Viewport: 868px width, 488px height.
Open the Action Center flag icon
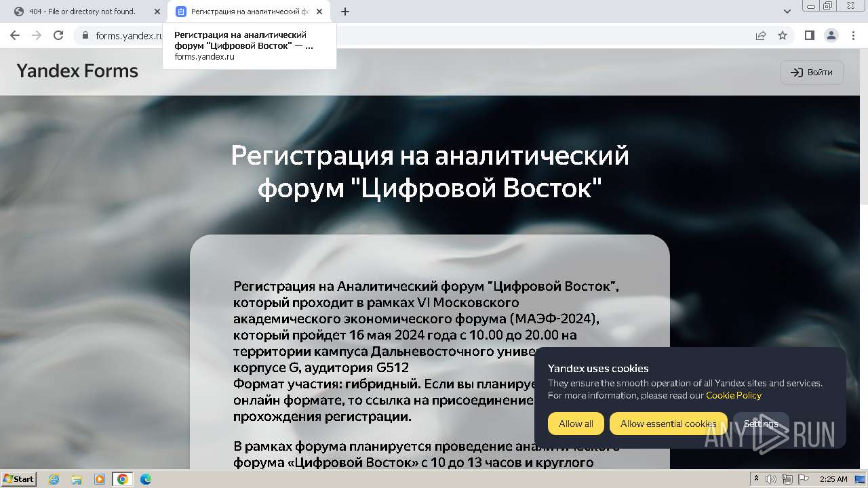click(804, 479)
